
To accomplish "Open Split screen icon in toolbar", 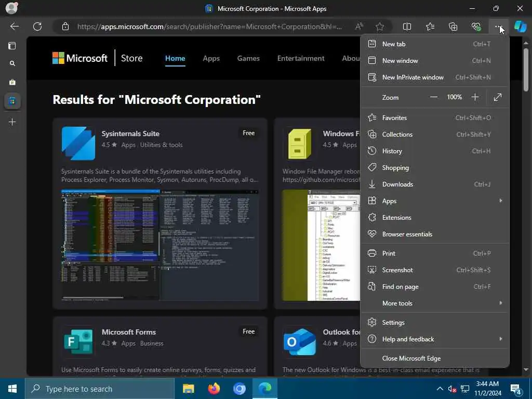I will pyautogui.click(x=407, y=26).
